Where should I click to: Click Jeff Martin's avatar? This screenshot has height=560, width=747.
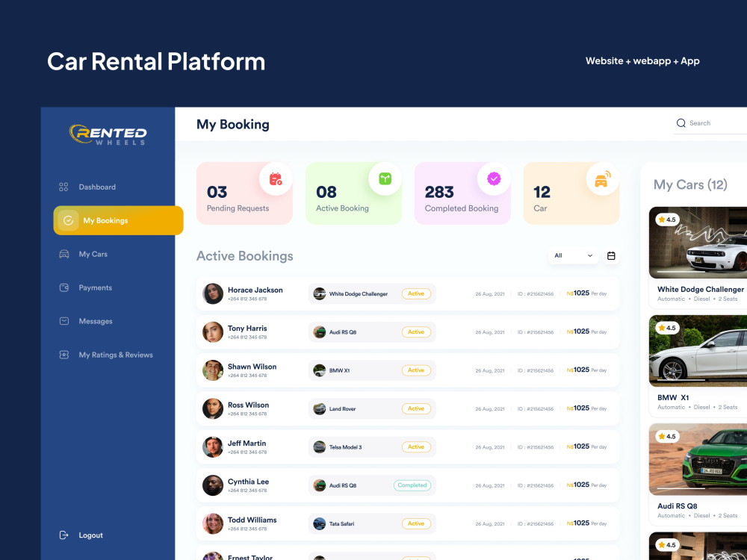pyautogui.click(x=213, y=447)
